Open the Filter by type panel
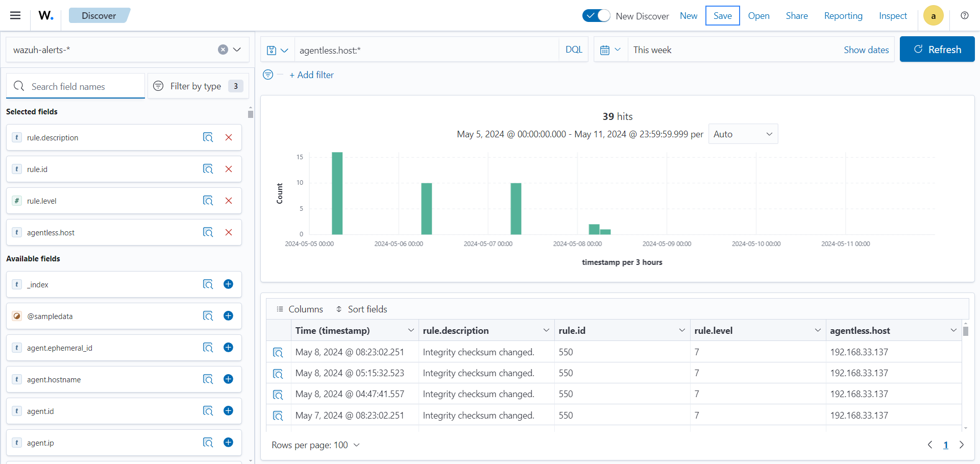 (198, 86)
